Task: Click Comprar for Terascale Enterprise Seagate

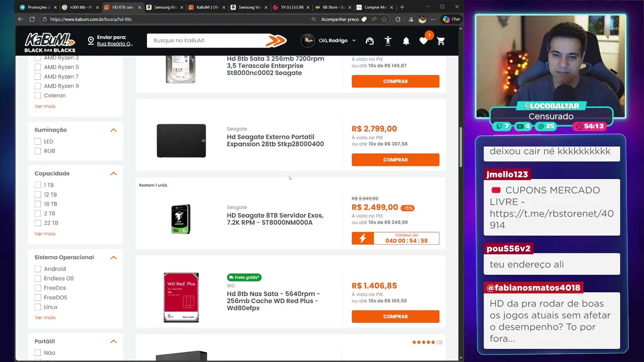Action: [395, 81]
